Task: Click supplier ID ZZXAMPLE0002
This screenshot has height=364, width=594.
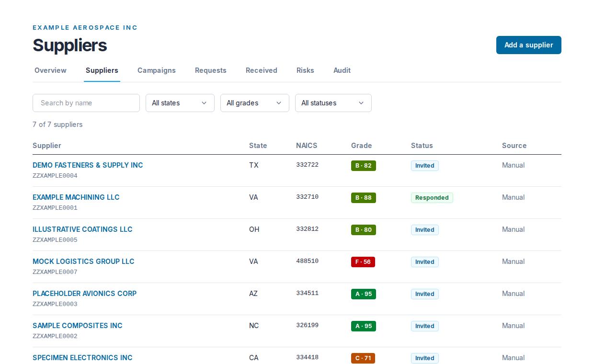Action: [x=55, y=336]
